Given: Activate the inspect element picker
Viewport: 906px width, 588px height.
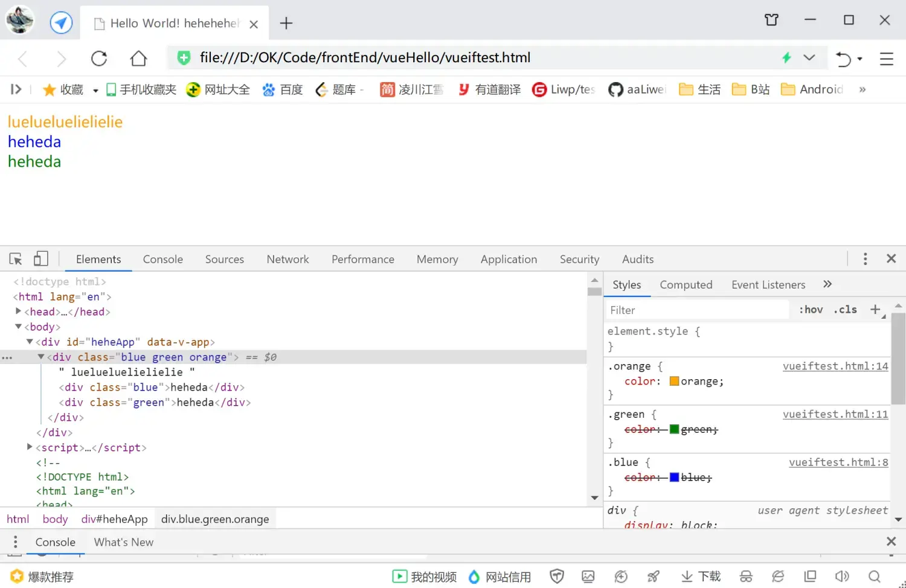Looking at the screenshot, I should click(16, 259).
